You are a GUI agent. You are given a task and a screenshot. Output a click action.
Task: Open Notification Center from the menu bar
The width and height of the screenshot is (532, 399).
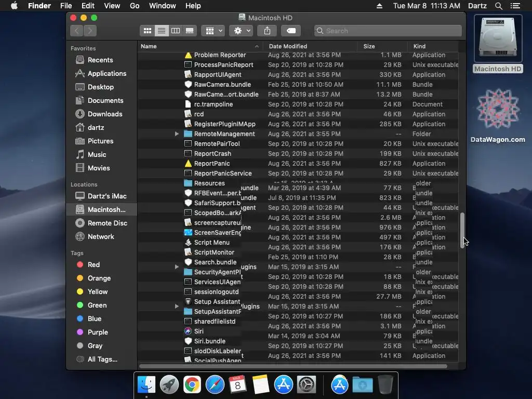515,6
